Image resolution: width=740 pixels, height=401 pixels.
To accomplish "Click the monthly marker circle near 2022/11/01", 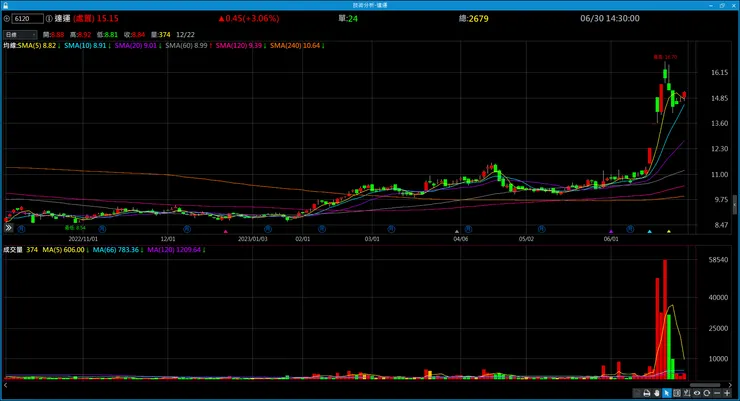I will [x=102, y=229].
